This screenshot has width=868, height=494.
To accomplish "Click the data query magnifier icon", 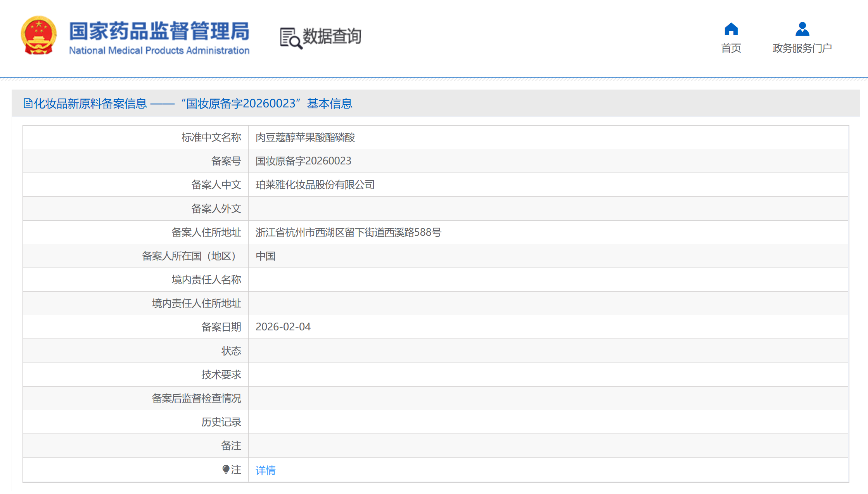I will point(290,38).
